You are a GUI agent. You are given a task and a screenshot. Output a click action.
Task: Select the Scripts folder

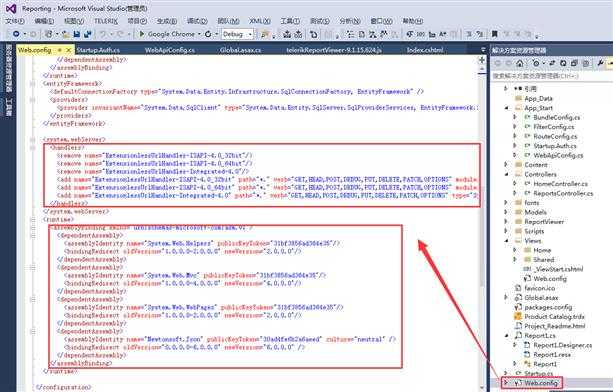pyautogui.click(x=534, y=231)
